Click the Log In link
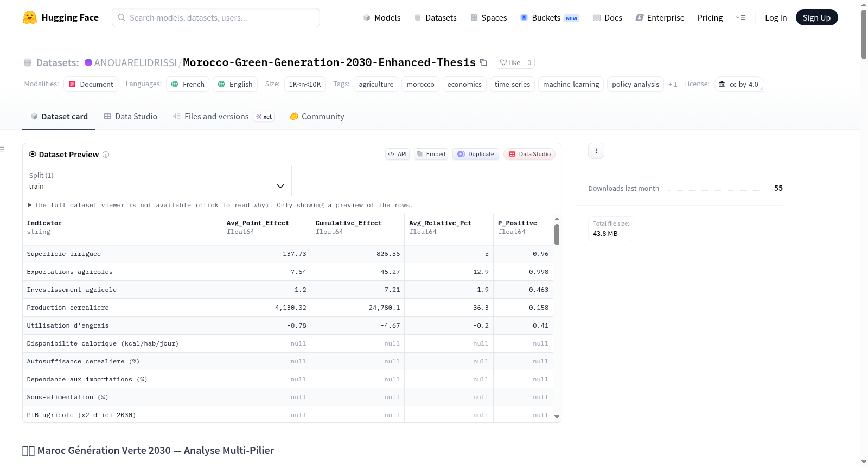Screen dimensions: 868x467 click(x=776, y=17)
